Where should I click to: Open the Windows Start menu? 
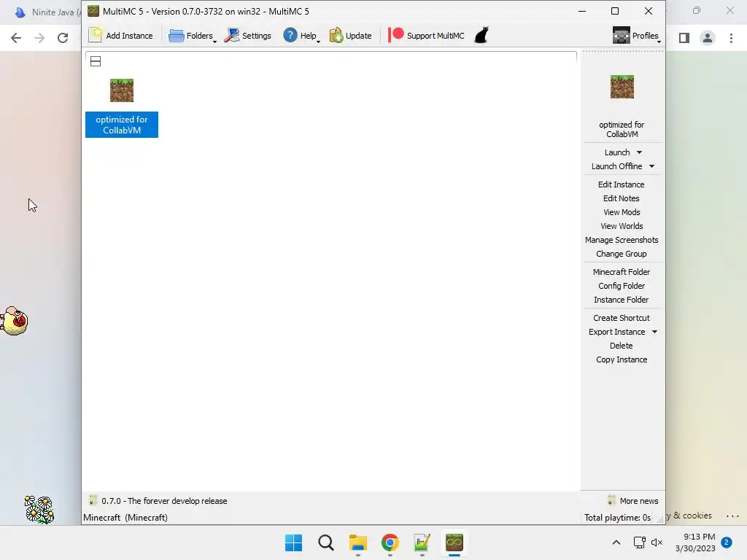tap(293, 542)
